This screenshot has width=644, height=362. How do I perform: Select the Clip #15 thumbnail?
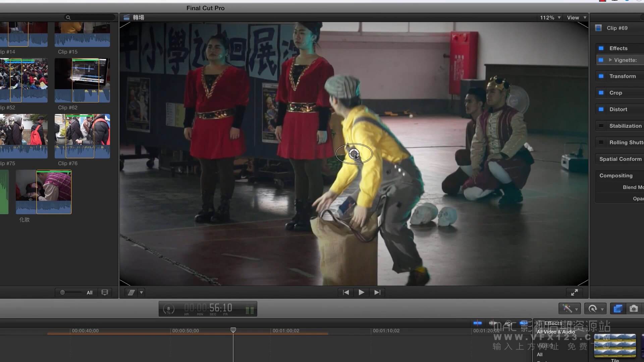pyautogui.click(x=82, y=34)
